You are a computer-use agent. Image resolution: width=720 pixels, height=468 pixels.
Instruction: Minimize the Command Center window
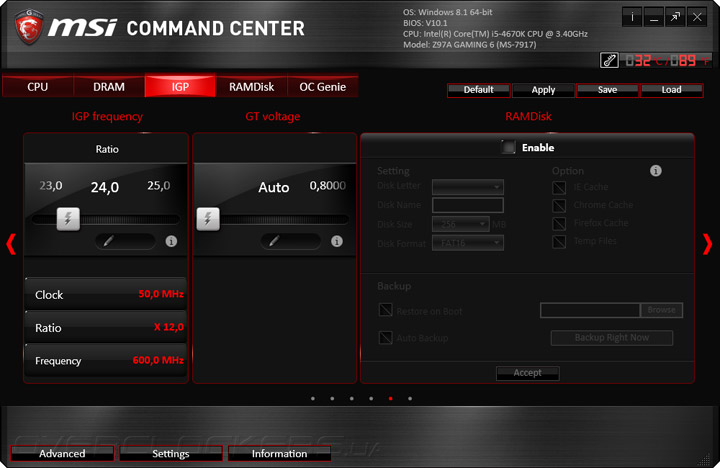pos(653,17)
